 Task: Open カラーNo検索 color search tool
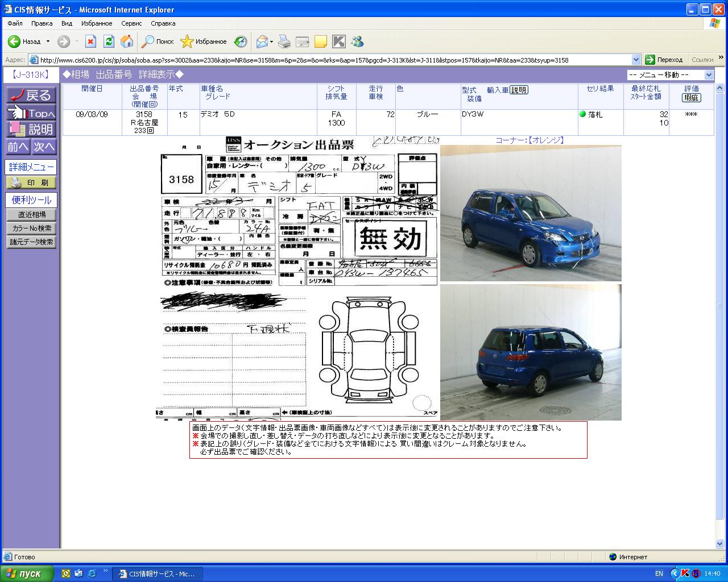tap(31, 228)
